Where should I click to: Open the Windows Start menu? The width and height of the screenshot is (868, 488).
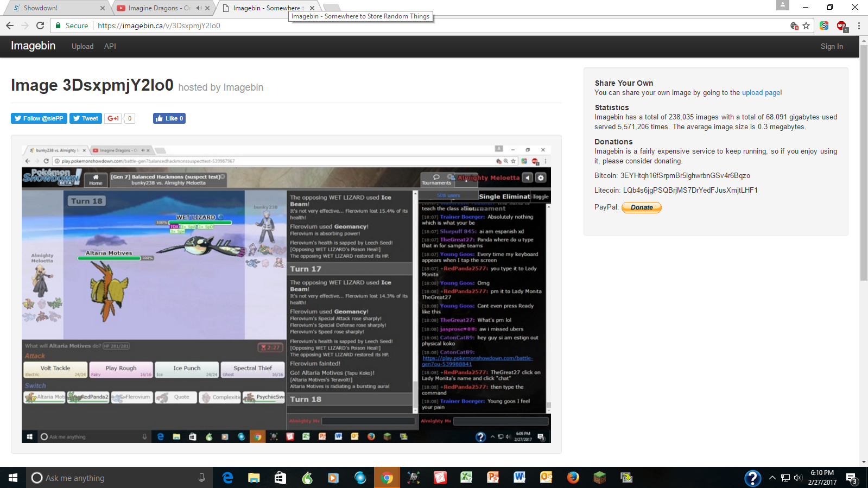click(13, 478)
